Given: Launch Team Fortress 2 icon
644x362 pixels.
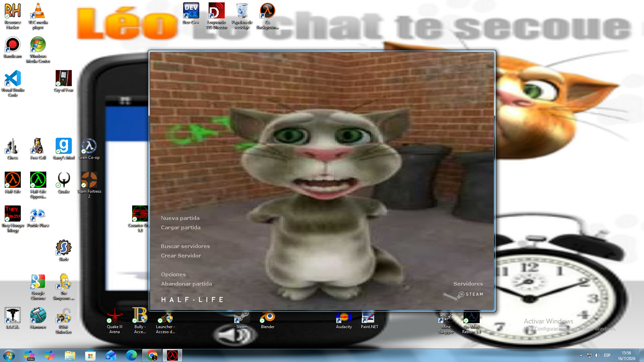Looking at the screenshot, I should (89, 185).
